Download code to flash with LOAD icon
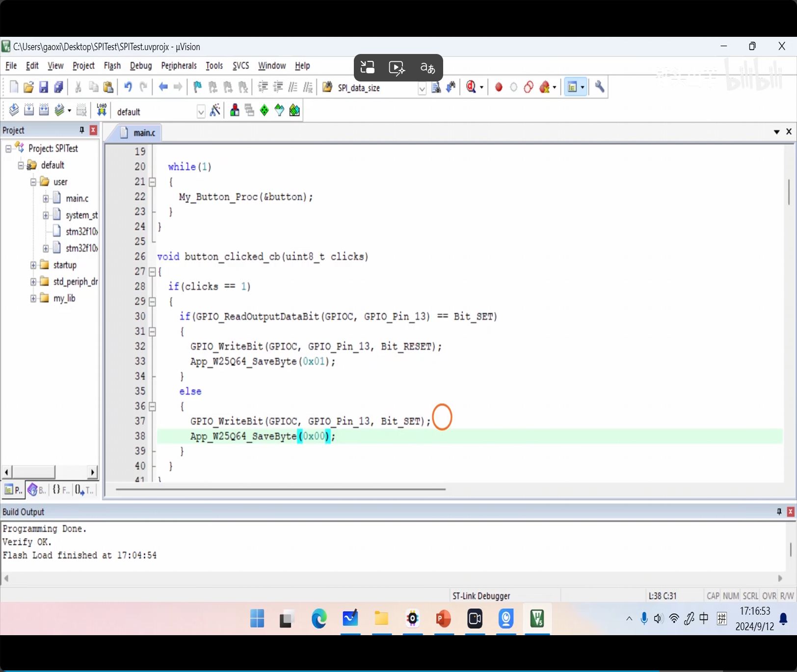The height and width of the screenshot is (672, 797). point(102,110)
